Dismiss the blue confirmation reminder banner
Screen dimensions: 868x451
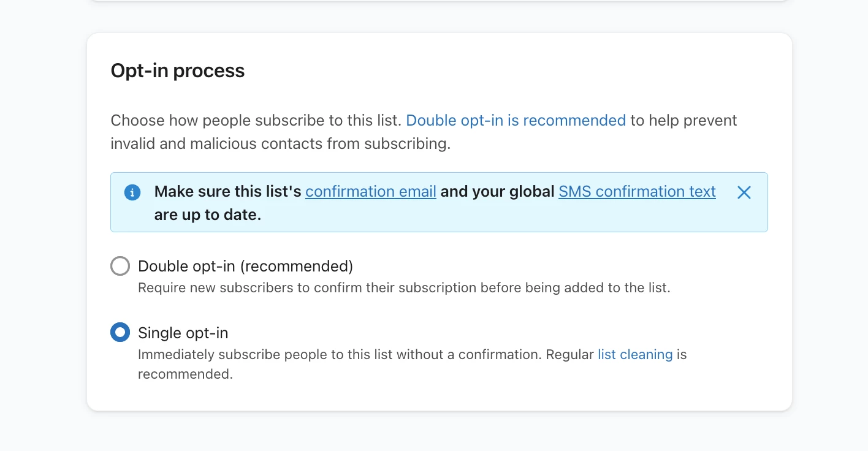(x=744, y=192)
